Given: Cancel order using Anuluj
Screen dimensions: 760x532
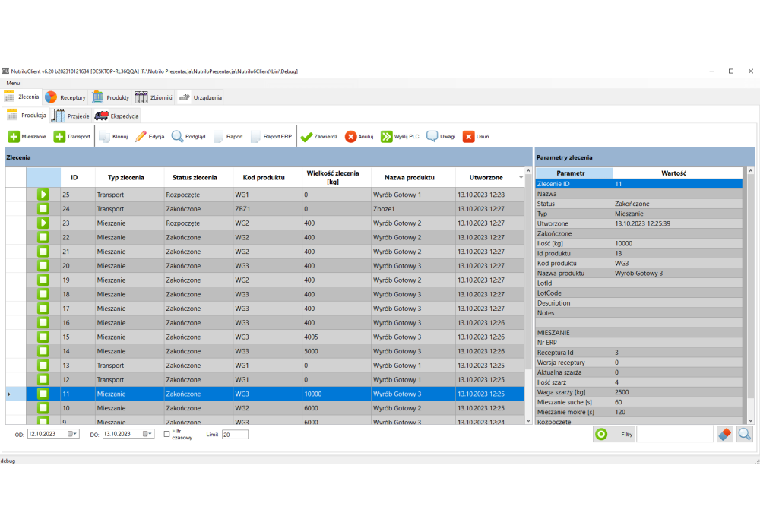Looking at the screenshot, I should pyautogui.click(x=359, y=137).
